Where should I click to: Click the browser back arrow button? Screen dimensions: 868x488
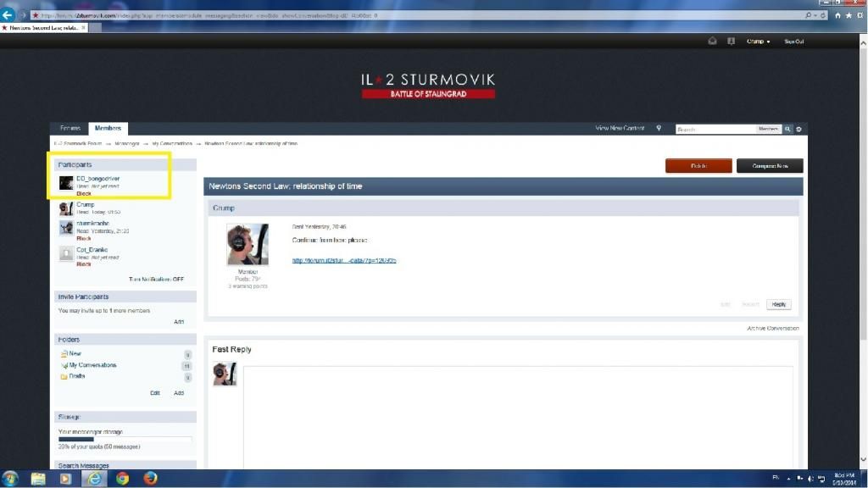pos(8,15)
